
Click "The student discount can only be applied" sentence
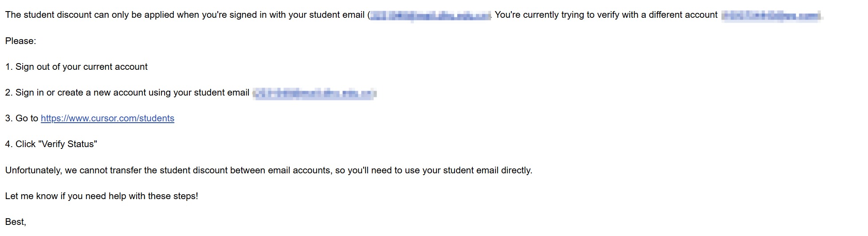click(89, 15)
